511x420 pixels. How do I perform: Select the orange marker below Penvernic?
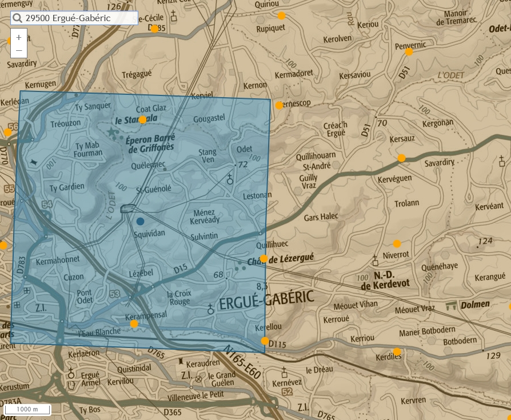click(409, 52)
